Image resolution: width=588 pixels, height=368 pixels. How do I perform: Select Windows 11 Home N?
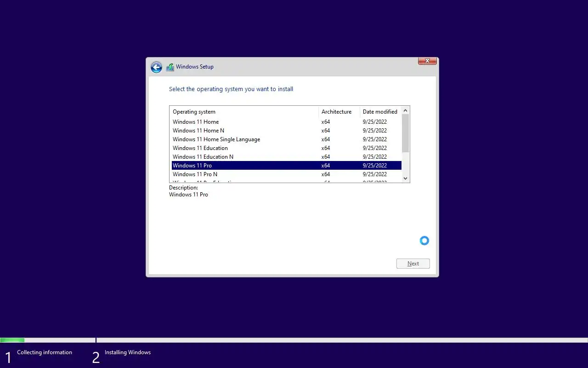tap(286, 131)
